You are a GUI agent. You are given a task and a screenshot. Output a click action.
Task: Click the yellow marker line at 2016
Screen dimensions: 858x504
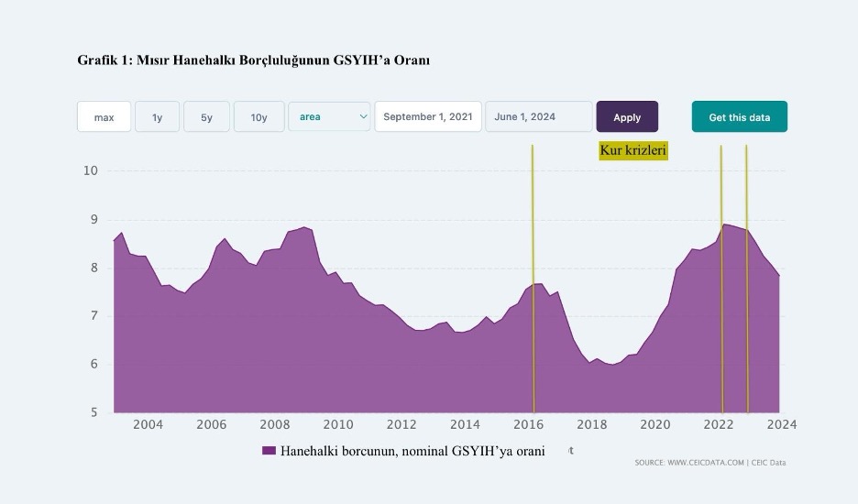533,275
